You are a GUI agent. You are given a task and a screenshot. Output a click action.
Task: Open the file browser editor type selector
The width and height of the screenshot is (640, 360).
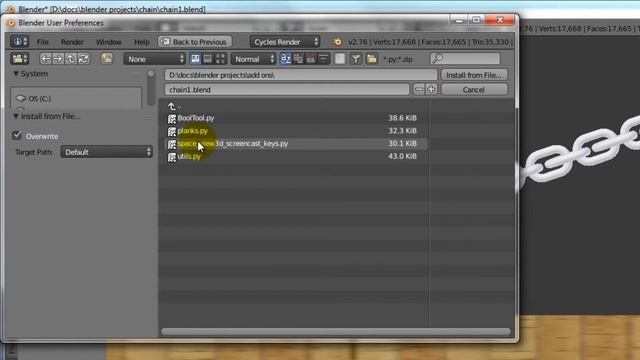click(x=19, y=59)
